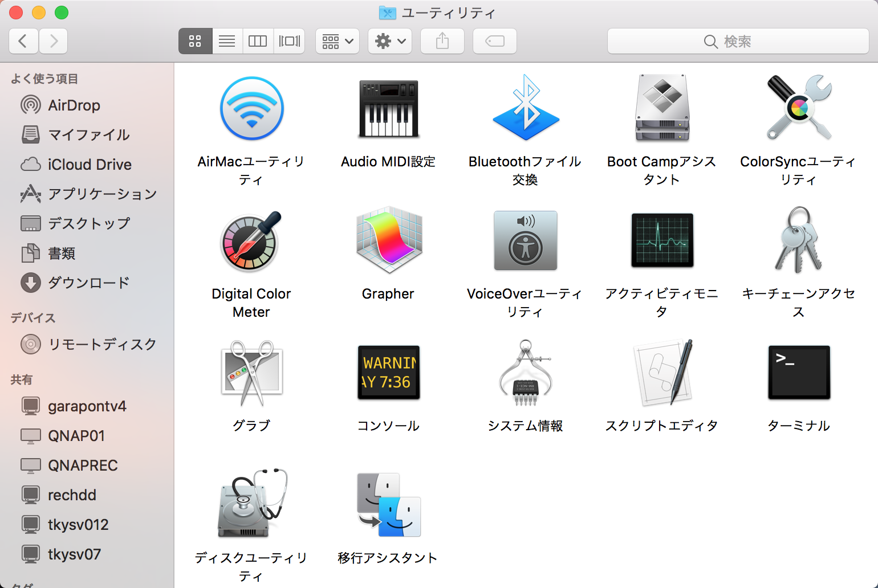The height and width of the screenshot is (588, 878).
Task: Select マイファイル in the sidebar
Action: pos(87,134)
